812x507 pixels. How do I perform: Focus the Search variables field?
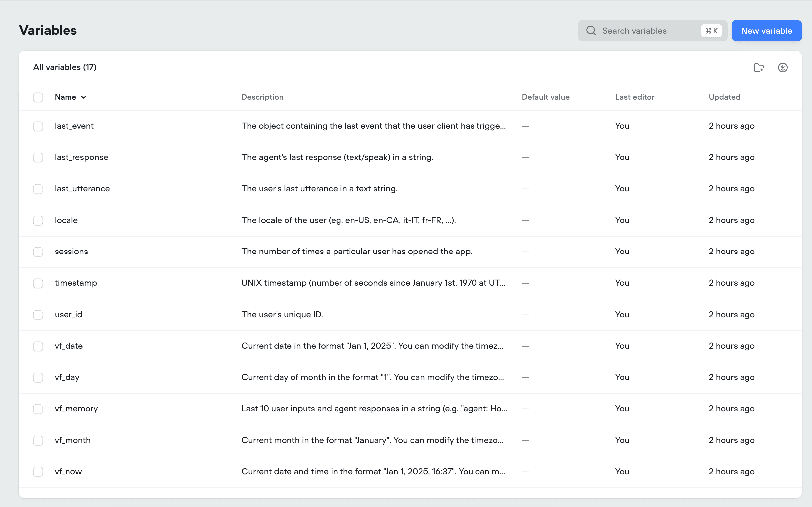[652, 31]
